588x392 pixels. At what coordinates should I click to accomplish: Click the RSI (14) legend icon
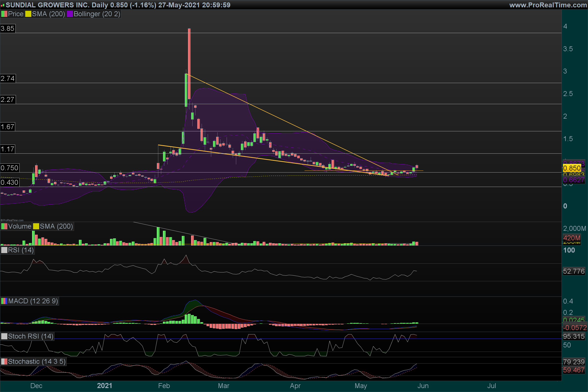tap(4, 250)
